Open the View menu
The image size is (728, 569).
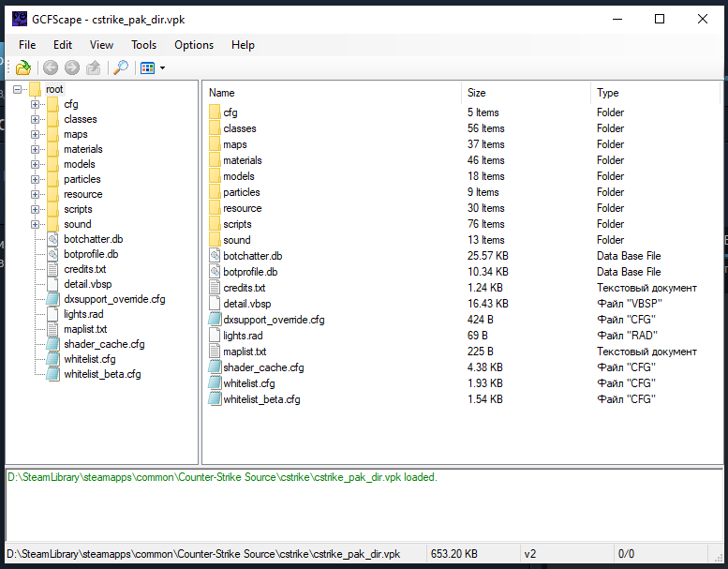point(101,45)
